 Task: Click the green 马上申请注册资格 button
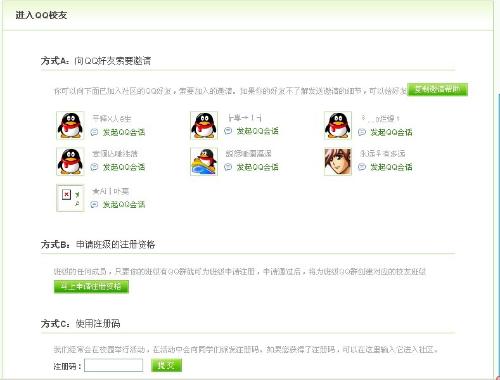point(91,286)
